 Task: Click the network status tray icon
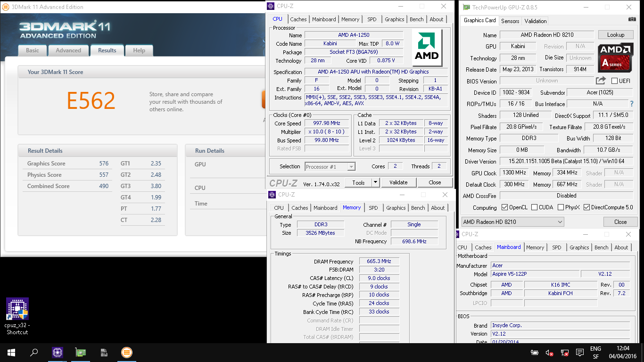(x=564, y=353)
